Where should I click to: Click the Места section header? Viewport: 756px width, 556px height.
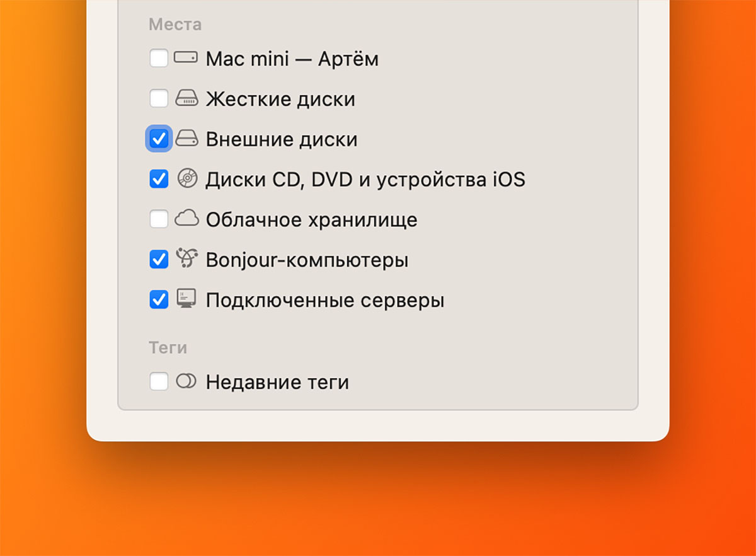(x=175, y=25)
